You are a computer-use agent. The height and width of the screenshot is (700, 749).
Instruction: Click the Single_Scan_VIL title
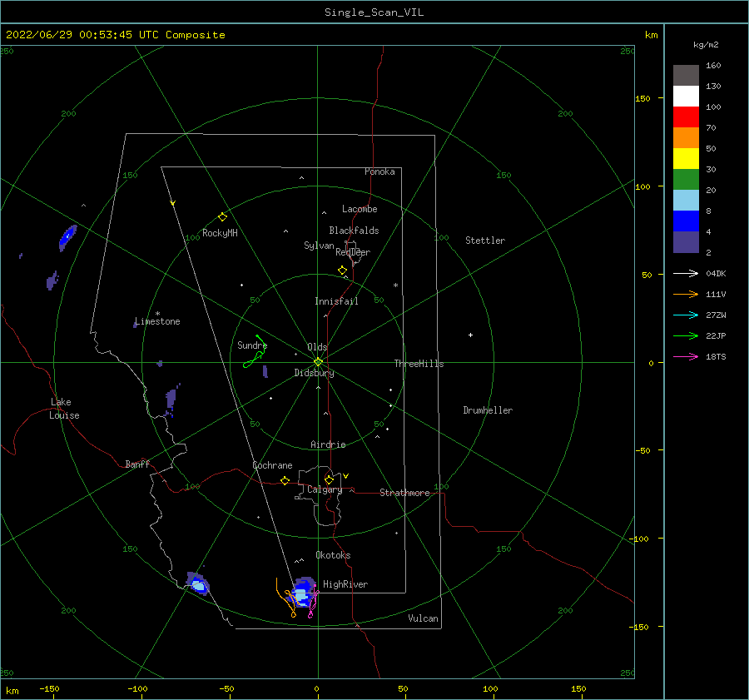(x=374, y=12)
